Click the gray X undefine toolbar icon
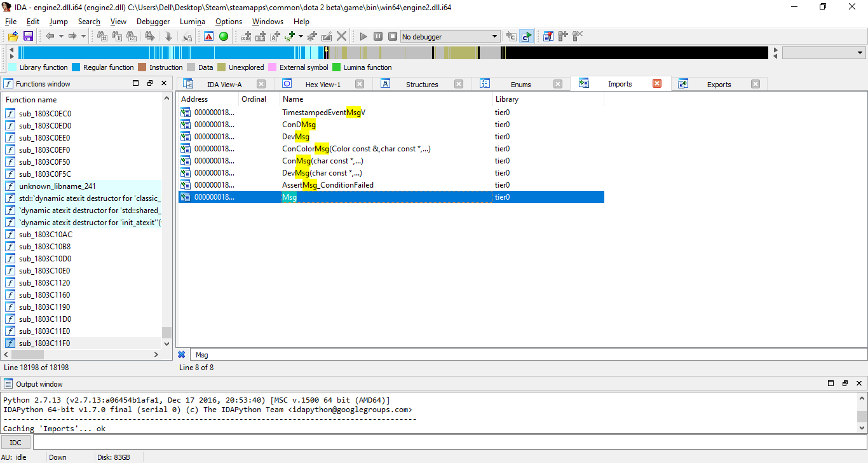 342,36
